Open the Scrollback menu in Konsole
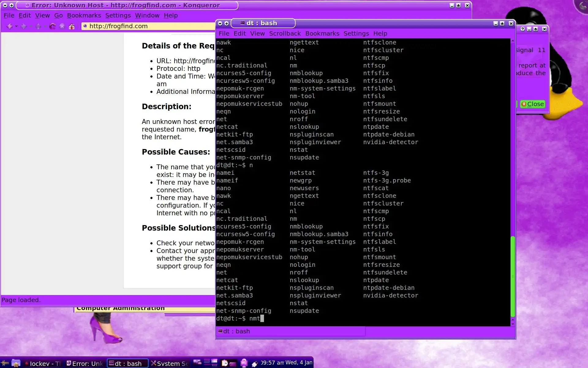 [285, 33]
